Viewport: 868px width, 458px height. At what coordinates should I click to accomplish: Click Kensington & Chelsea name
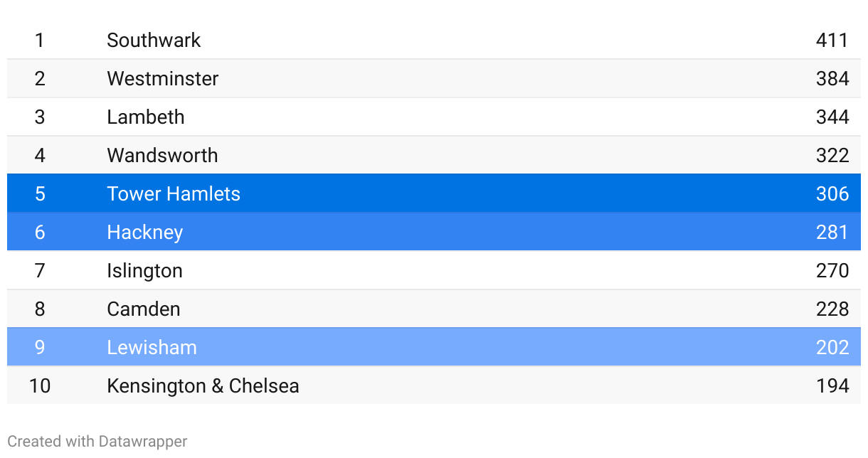point(203,386)
